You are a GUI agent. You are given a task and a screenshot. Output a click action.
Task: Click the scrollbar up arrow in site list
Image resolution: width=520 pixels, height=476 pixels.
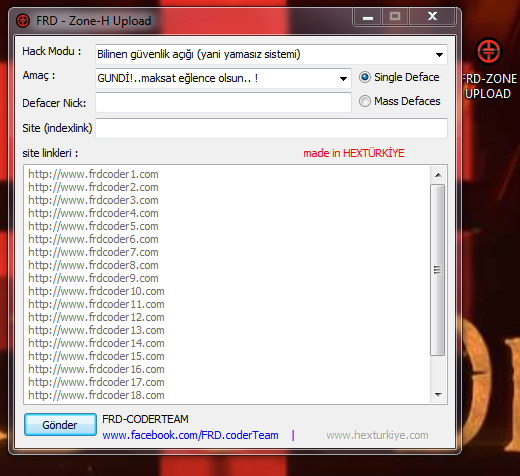438,175
